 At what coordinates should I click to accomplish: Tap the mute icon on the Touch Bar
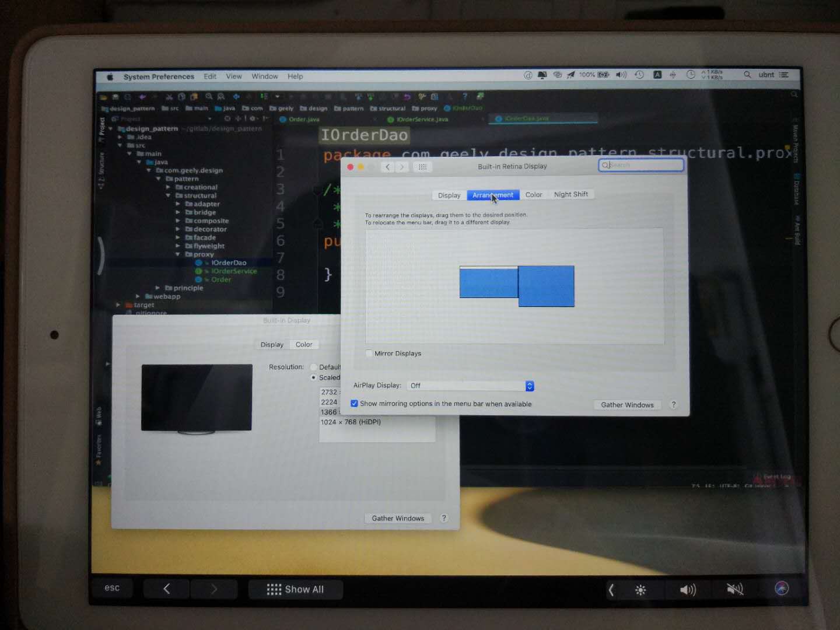pos(735,590)
